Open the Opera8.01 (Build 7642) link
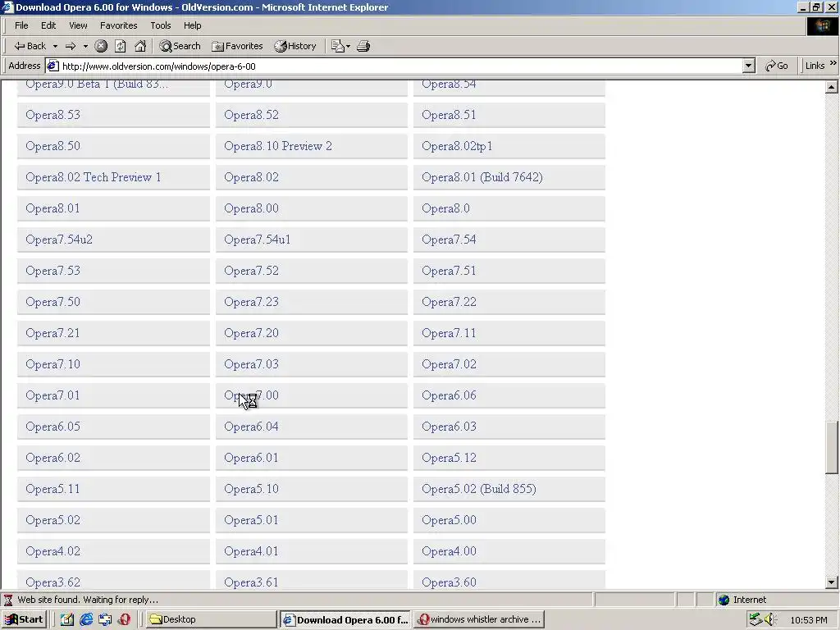The height and width of the screenshot is (630, 840). tap(482, 177)
